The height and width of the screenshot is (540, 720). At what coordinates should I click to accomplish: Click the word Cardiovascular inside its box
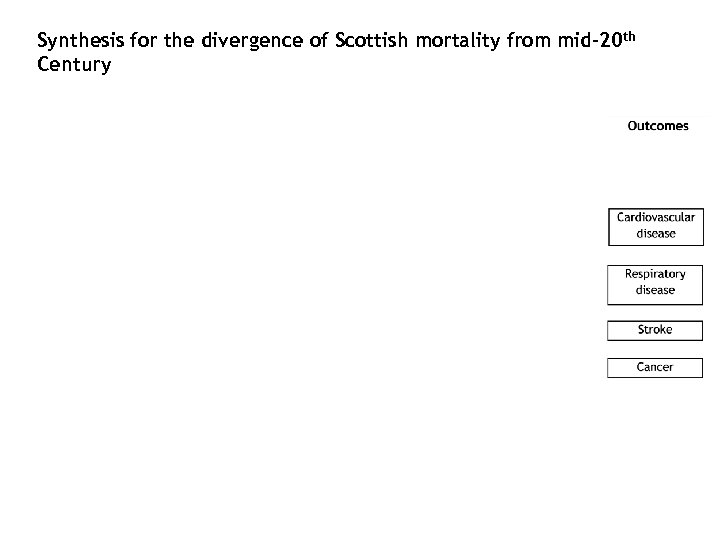point(655,217)
